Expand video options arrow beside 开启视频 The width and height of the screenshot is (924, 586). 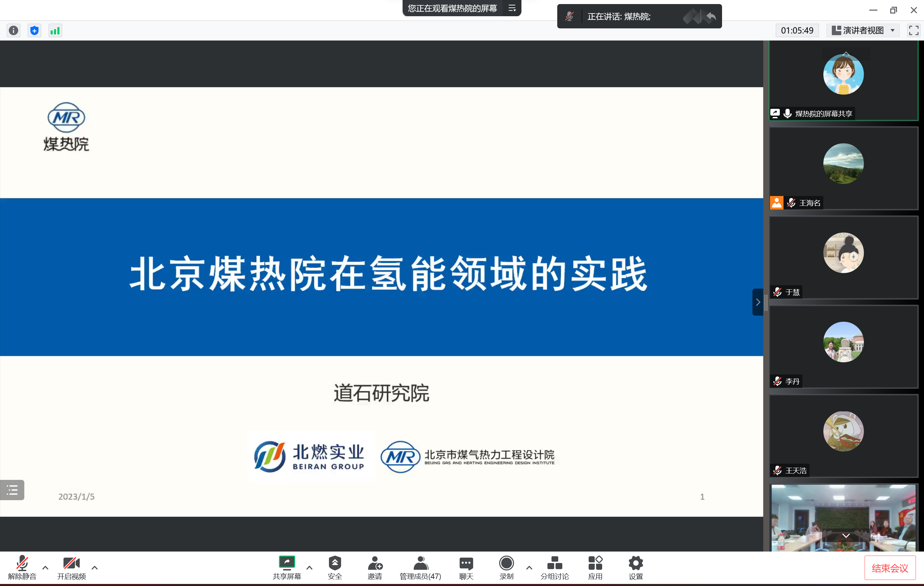tap(95, 567)
